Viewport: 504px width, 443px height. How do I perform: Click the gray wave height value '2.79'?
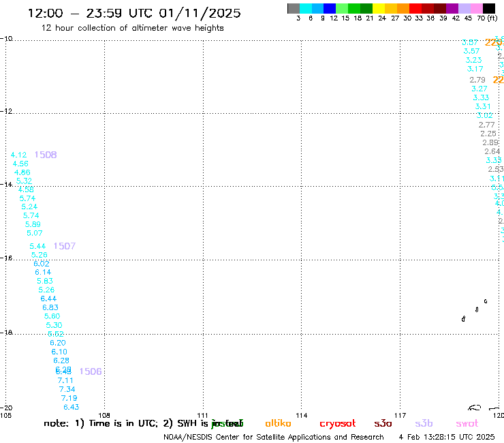[477, 80]
